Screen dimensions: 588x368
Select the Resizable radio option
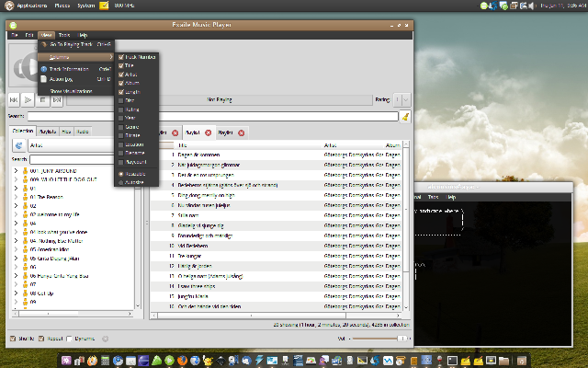click(120, 174)
